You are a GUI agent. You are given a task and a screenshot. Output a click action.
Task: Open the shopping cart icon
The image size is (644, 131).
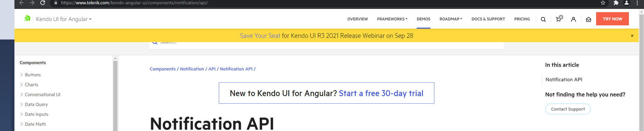[559, 19]
